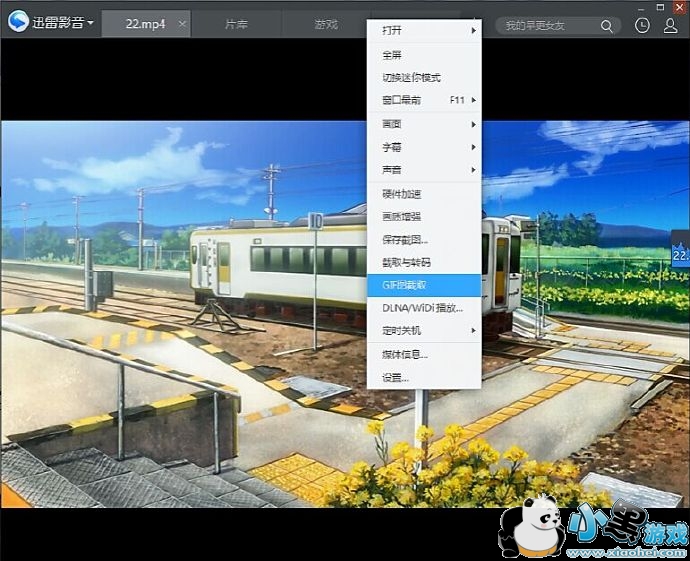Image resolution: width=690 pixels, height=561 pixels.
Task: Select 保存截图... menu entry
Action: 424,239
